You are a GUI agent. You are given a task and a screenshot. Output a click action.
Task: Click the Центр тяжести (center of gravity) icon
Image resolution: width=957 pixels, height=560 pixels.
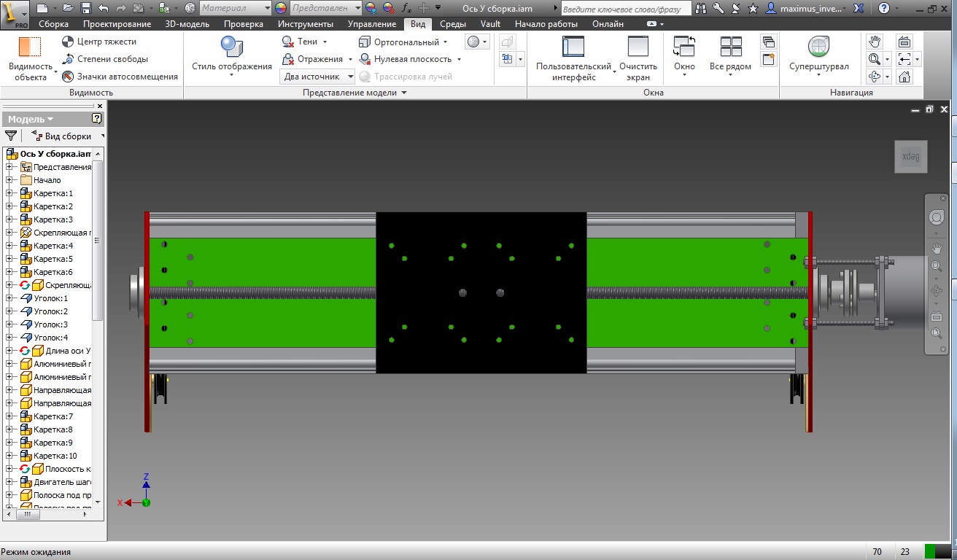point(68,42)
